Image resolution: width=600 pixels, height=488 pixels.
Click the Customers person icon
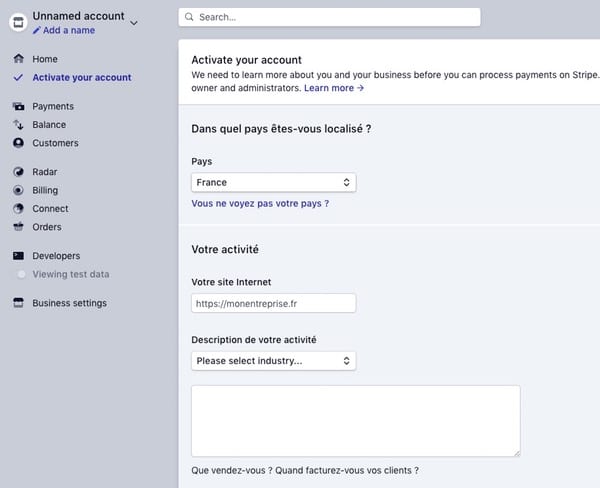tap(18, 143)
